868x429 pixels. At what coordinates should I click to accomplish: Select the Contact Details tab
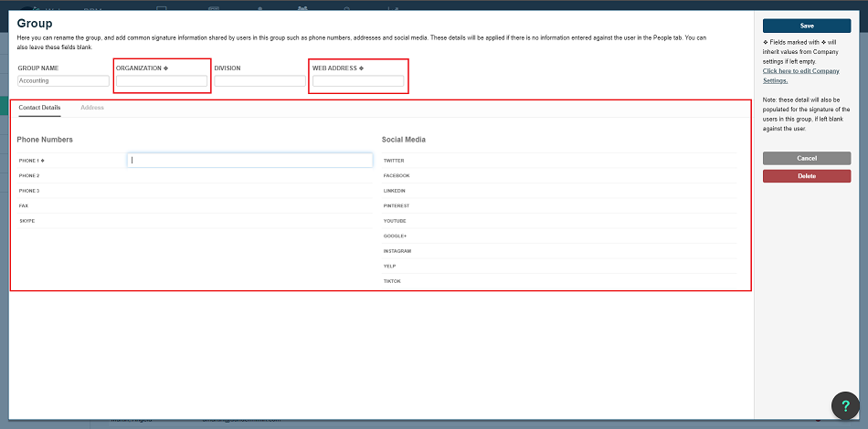coord(40,108)
